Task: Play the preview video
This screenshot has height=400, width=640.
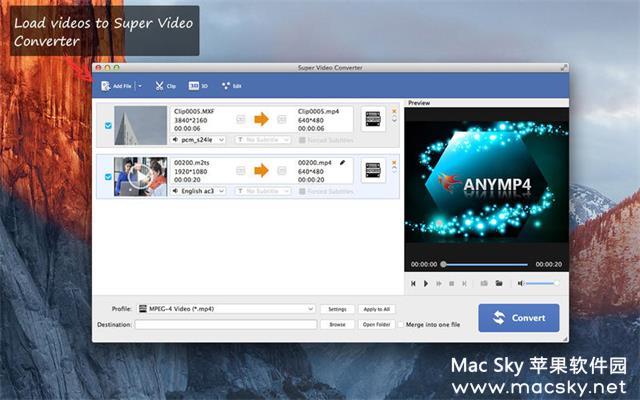Action: [426, 283]
